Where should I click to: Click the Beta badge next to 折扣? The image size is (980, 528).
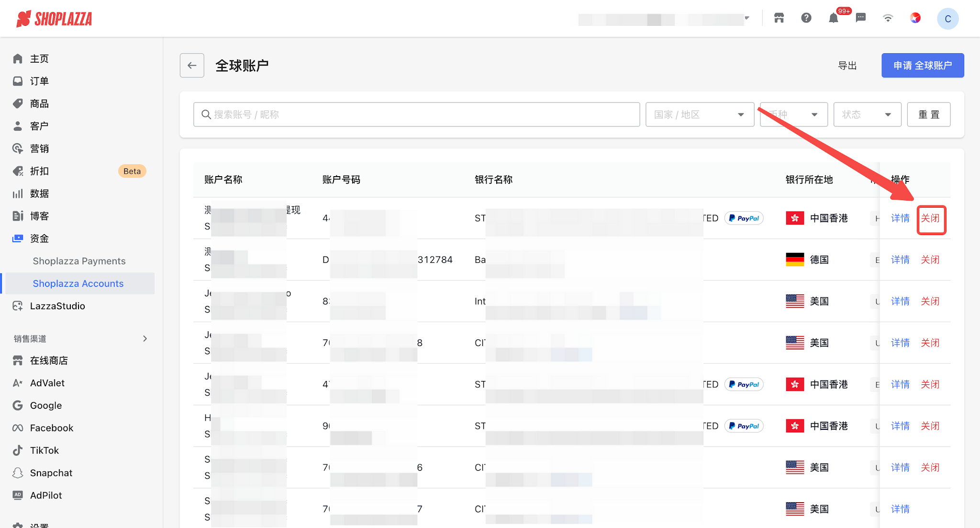(x=132, y=171)
